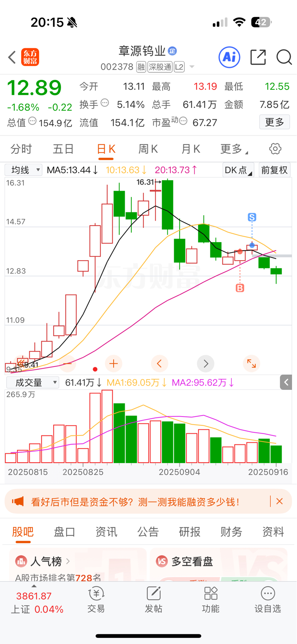Select the 月K chart tab

click(191, 149)
